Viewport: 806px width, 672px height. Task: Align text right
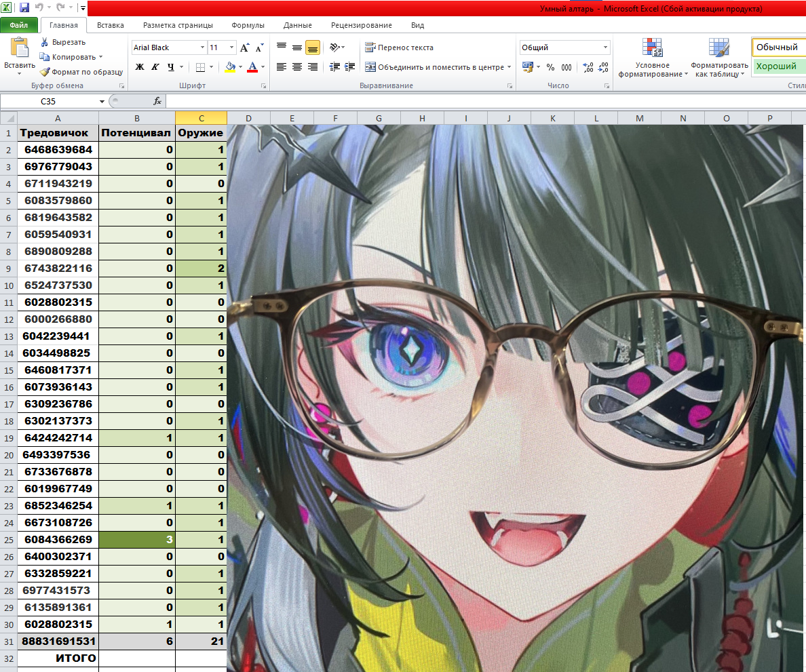pyautogui.click(x=313, y=67)
